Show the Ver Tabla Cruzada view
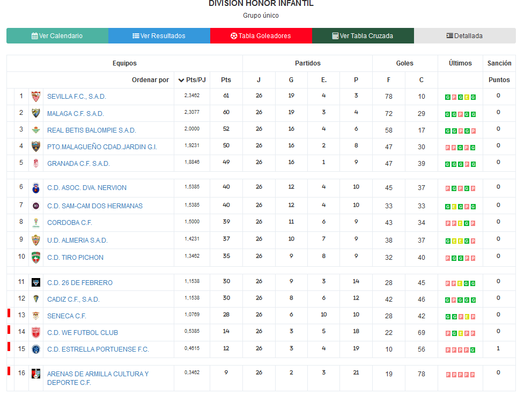532x394 pixels. pos(363,35)
